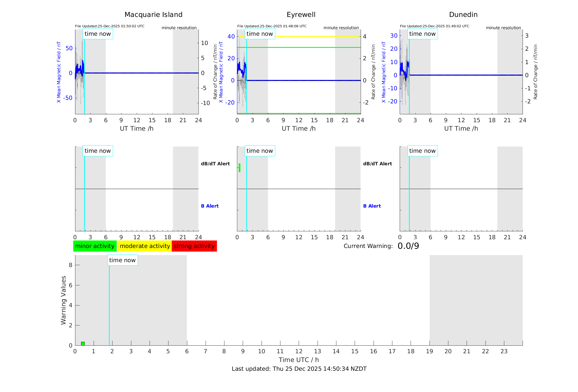This screenshot has height=392, width=578.
Task: Click the dB/dT Alert label beside Eyrewell panel
Action: click(377, 164)
